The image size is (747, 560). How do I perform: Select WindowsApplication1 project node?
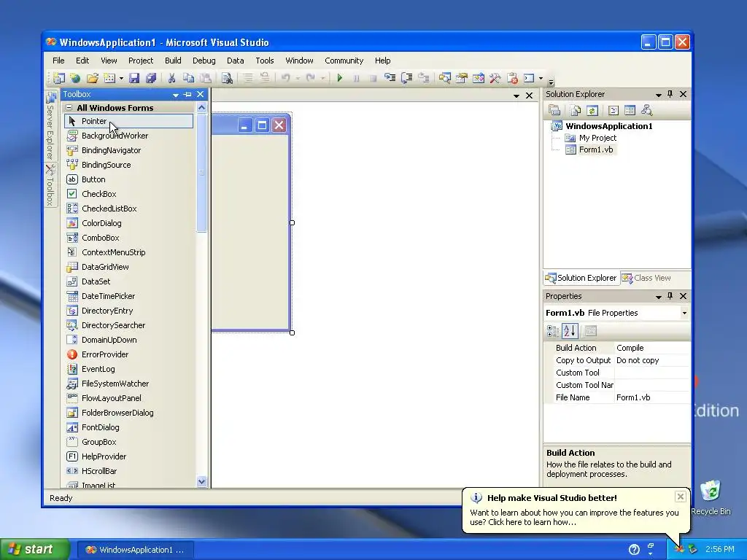click(609, 126)
